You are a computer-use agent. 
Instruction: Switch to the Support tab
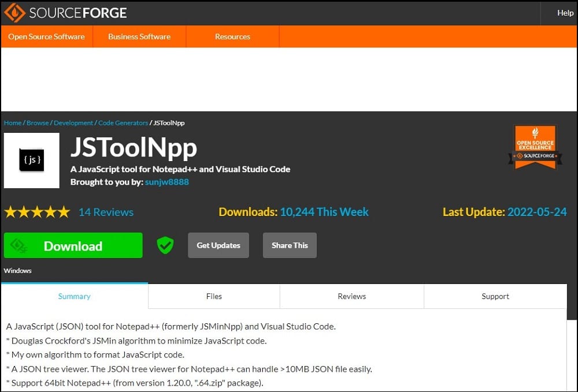tap(495, 296)
